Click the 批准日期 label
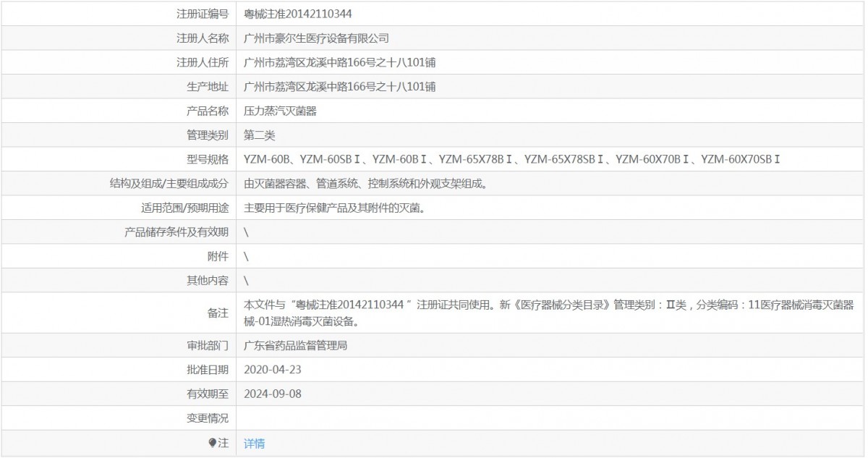The image size is (868, 458). [x=208, y=370]
